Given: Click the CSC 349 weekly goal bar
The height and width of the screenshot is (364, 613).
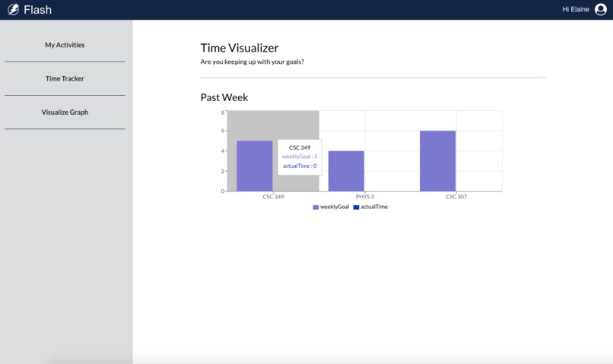Looking at the screenshot, I should point(255,166).
